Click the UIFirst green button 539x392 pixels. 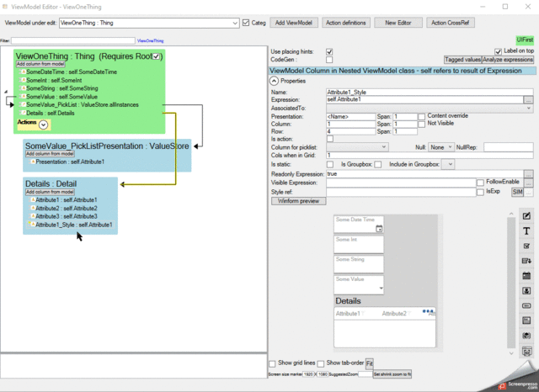pos(525,40)
